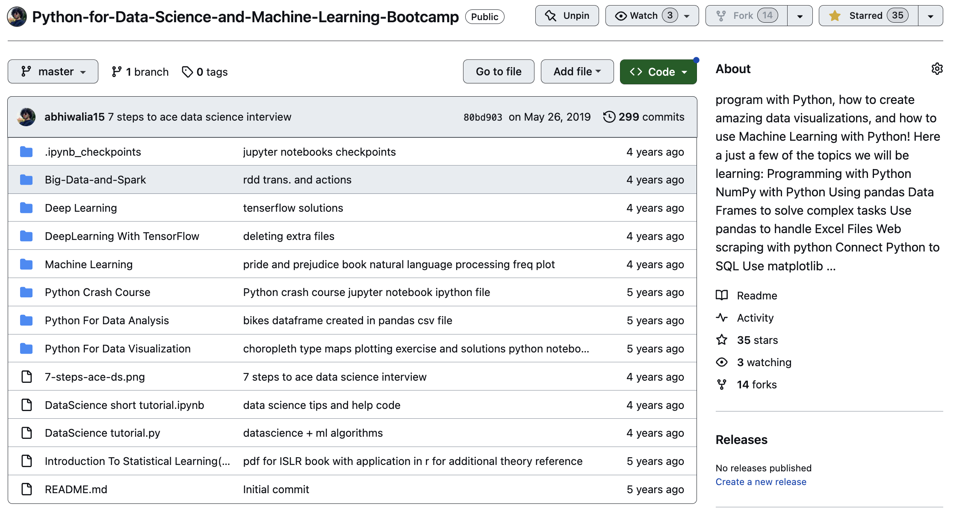980x509 pixels.
Task: Click the repository title Python-for-Data-Science-and-Machine-Learning-Bootcamp
Action: point(245,17)
